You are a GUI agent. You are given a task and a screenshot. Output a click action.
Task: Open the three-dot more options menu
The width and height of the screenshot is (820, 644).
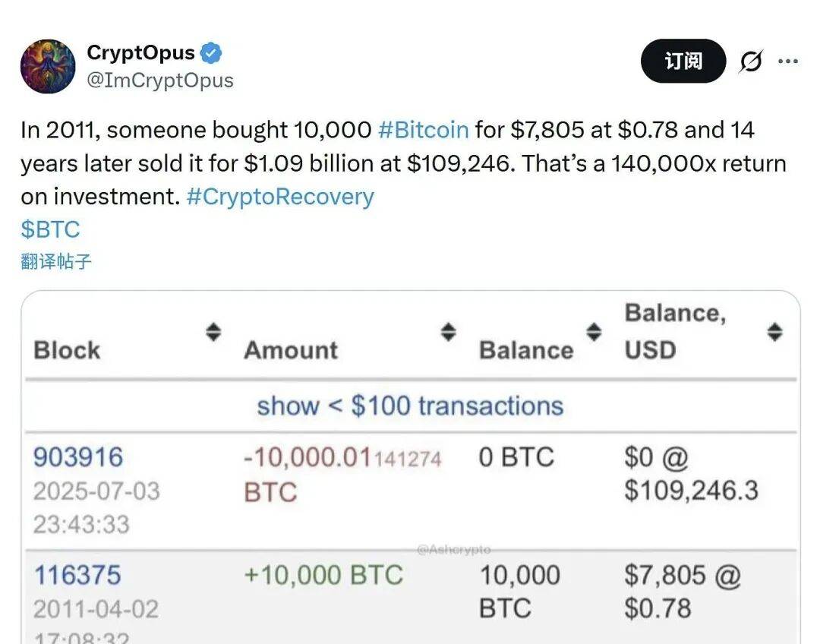click(788, 62)
